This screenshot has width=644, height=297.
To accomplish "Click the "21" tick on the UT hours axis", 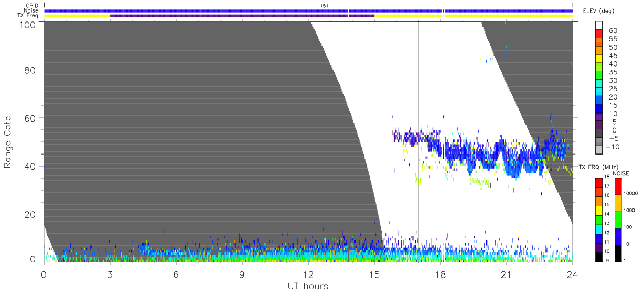I will 507,274.
